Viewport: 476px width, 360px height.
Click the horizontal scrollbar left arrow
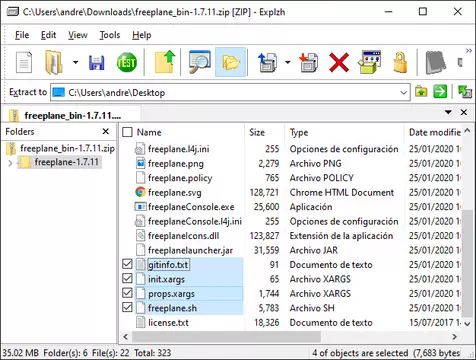pyautogui.click(x=126, y=337)
